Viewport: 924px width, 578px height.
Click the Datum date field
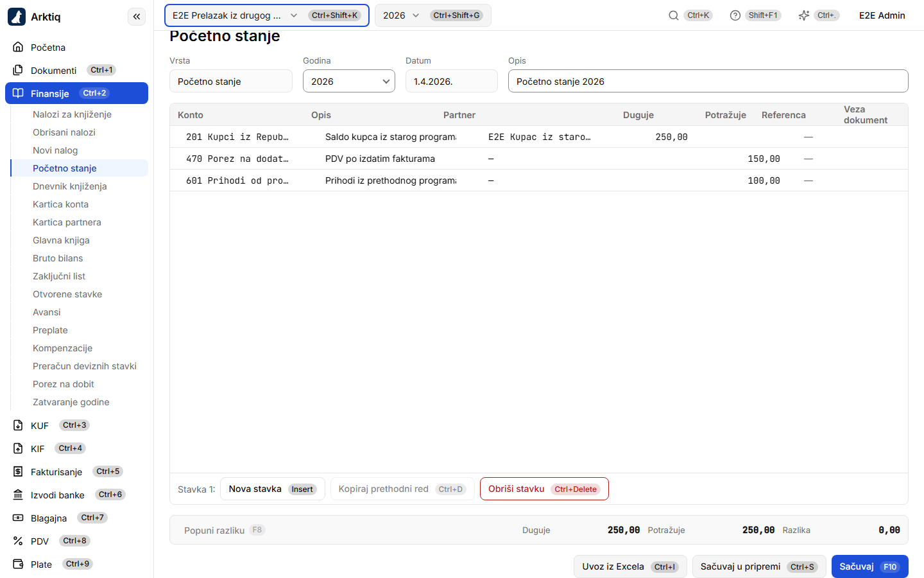[452, 82]
